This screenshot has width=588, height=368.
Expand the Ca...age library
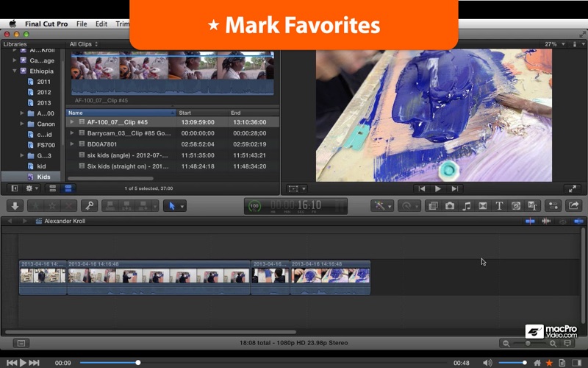pos(15,60)
